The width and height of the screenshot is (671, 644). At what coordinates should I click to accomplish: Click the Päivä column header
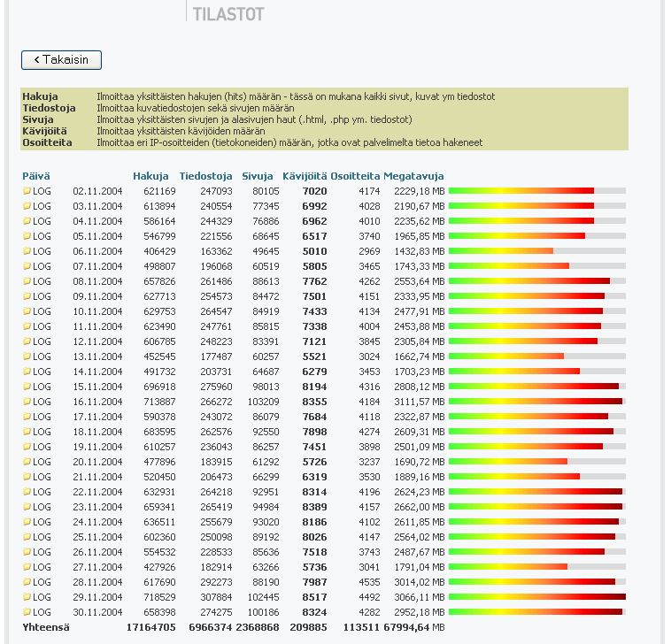pos(36,176)
